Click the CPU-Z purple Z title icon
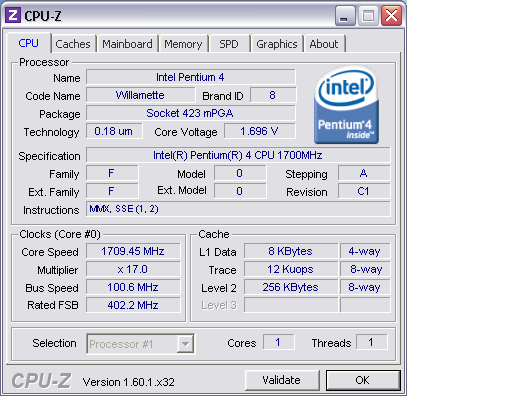The height and width of the screenshot is (396, 512). pyautogui.click(x=13, y=15)
